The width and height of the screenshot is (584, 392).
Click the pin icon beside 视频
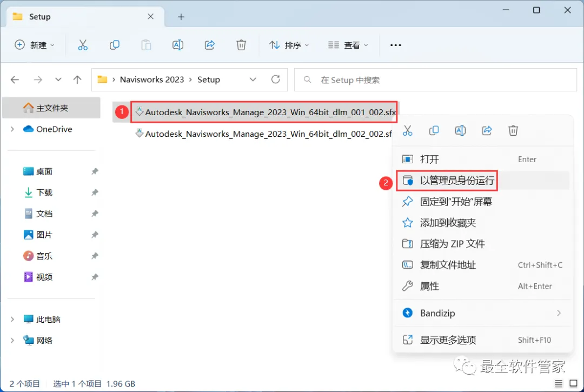coord(95,277)
